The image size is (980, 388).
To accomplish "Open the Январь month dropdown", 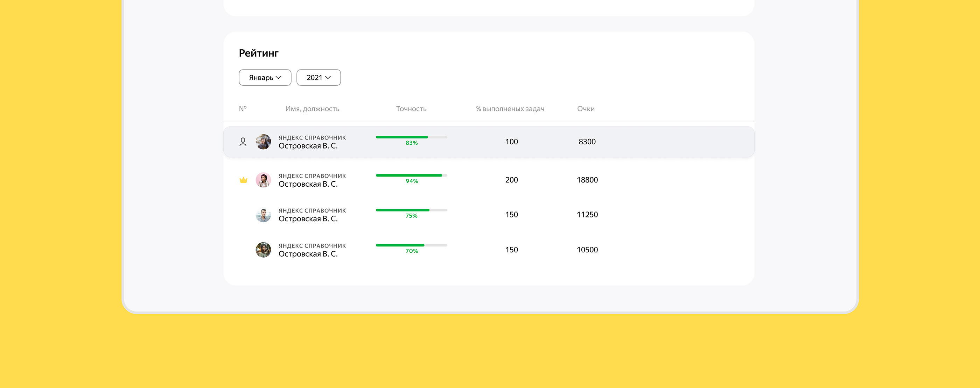I will point(265,78).
